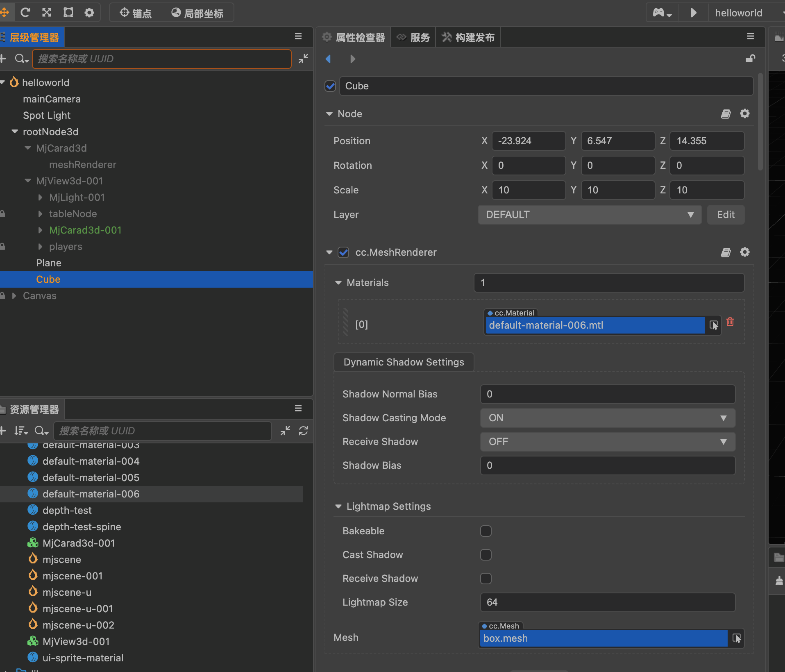Click the Dynamic Shadow Settings button
Screen dimensions: 785x672
pyautogui.click(x=404, y=362)
